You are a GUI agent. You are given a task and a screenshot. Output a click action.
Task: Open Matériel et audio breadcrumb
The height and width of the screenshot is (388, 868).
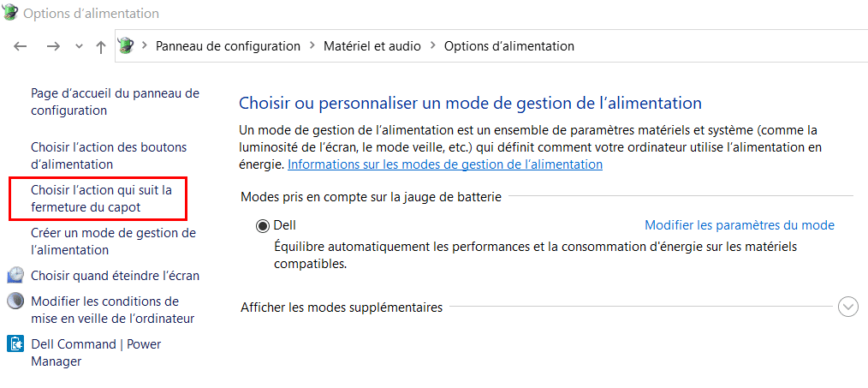372,46
